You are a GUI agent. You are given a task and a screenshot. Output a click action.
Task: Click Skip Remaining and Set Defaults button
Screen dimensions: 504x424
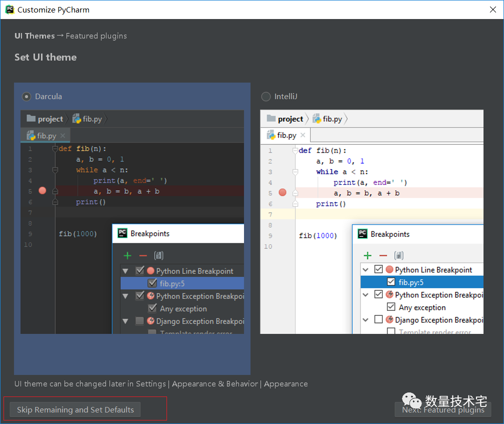point(75,409)
